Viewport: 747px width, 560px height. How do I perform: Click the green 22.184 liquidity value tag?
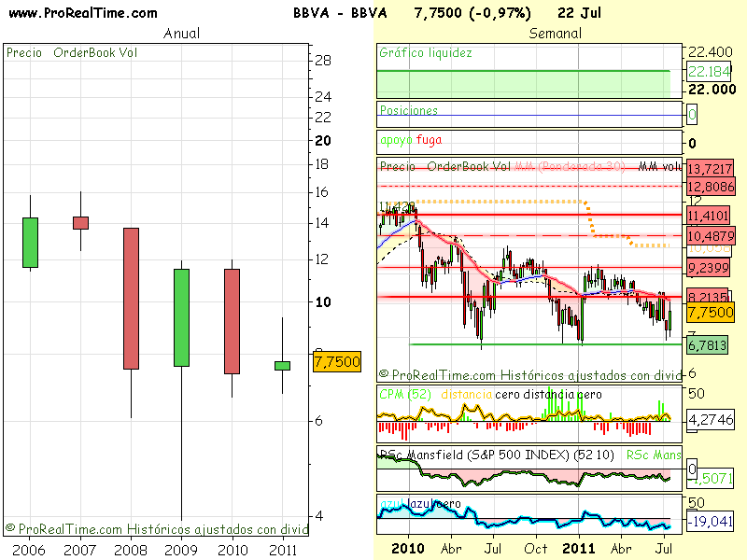[x=709, y=72]
